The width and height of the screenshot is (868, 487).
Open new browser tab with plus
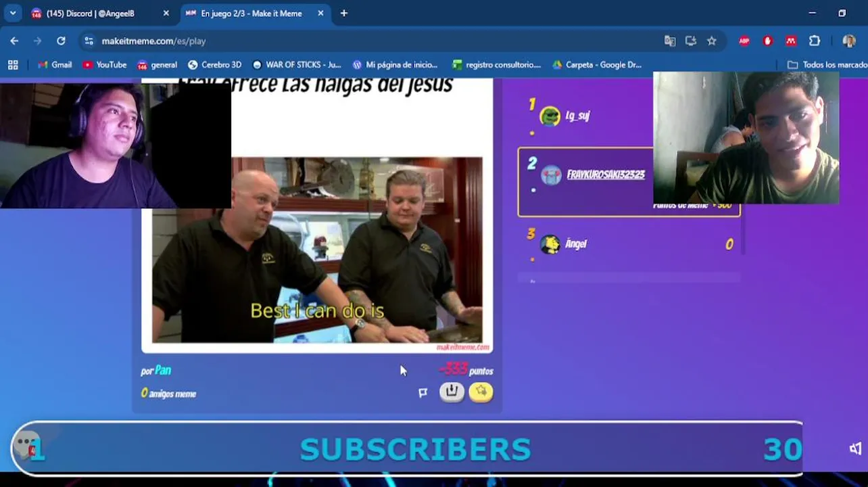click(344, 14)
